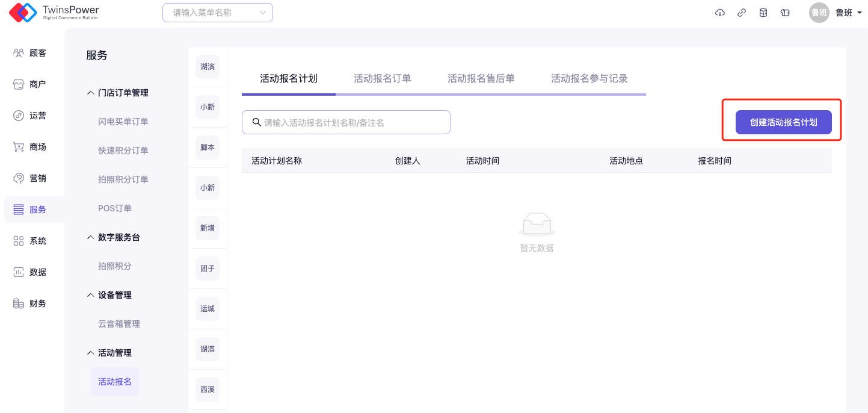Open the 鲁班 user account dropdown
The width and height of the screenshot is (868, 413).
(836, 13)
